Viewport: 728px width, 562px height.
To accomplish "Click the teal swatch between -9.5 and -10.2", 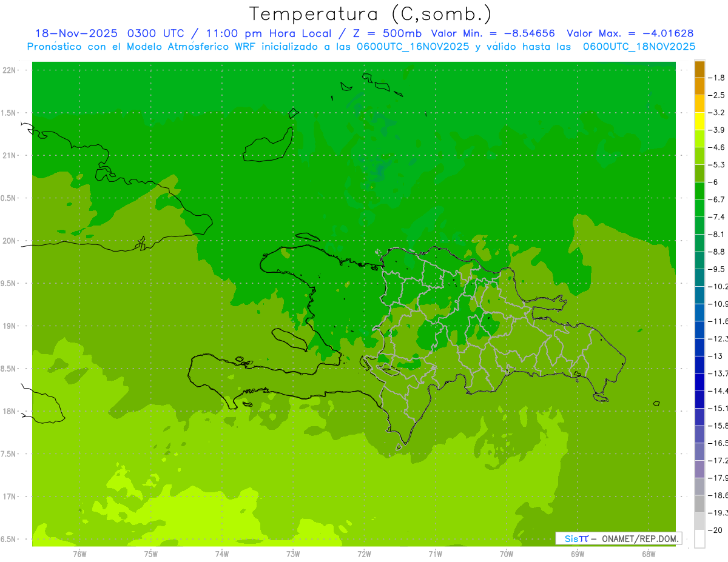I will (699, 278).
